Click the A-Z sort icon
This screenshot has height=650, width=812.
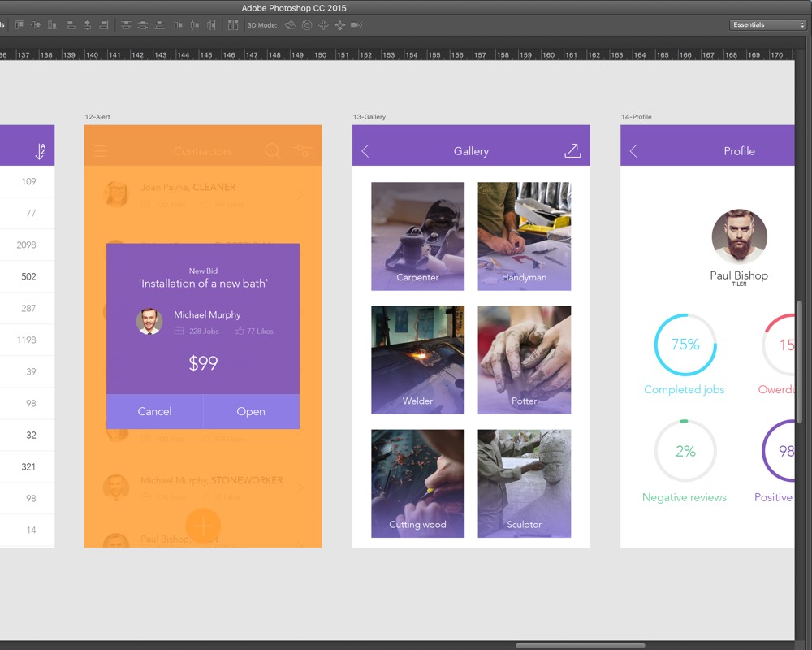41,151
